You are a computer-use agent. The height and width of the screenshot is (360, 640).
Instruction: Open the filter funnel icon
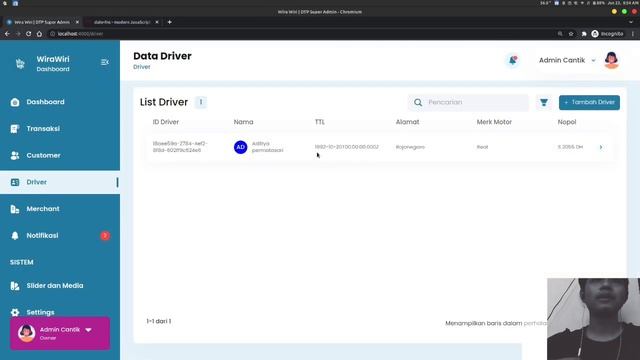tap(544, 102)
